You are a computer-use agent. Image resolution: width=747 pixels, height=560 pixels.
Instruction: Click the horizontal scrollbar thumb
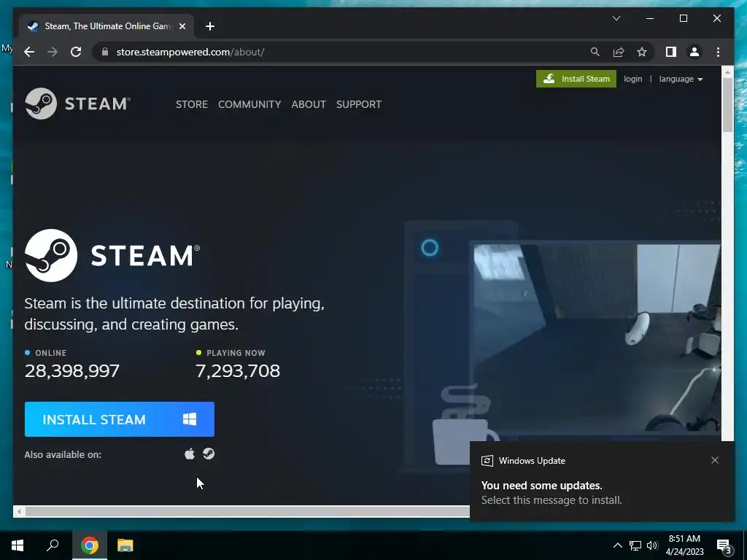click(247, 511)
